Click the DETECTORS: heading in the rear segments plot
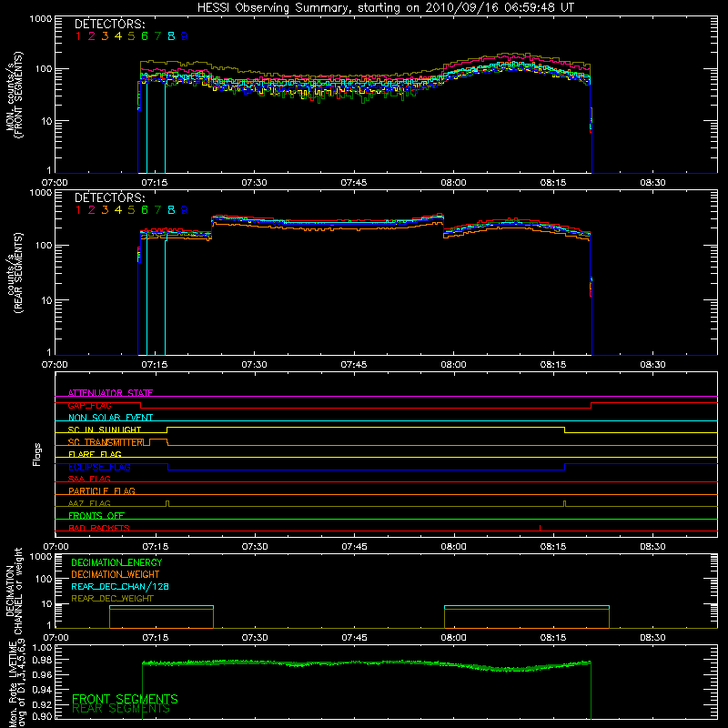Screen dimensions: 728x728 pyautogui.click(x=110, y=197)
